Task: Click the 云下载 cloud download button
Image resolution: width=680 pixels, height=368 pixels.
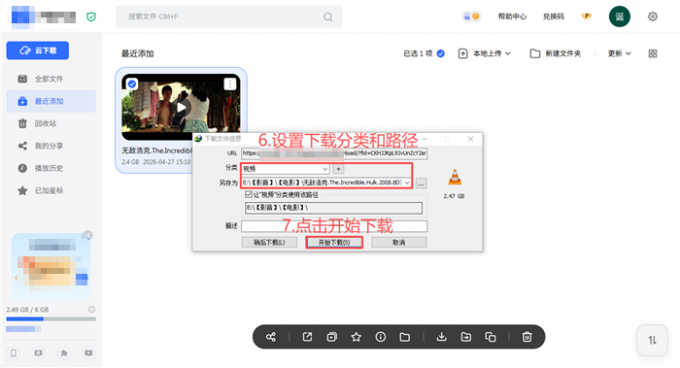Action: point(37,51)
